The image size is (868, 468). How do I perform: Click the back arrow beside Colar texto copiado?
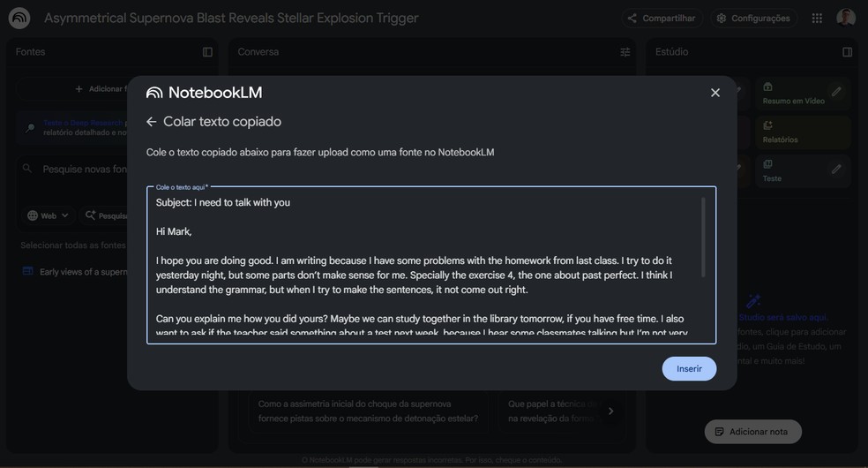point(151,122)
